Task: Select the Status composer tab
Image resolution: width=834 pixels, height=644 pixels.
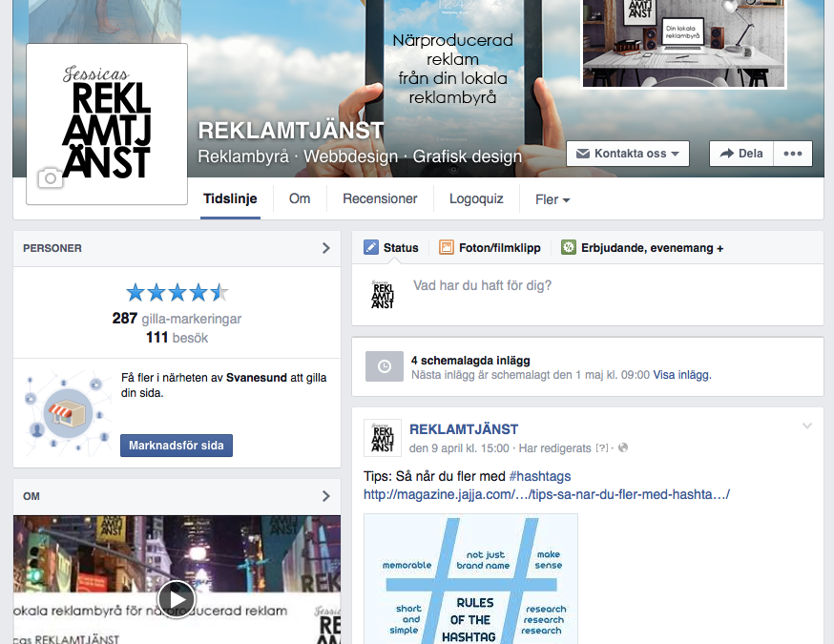Action: click(x=391, y=248)
